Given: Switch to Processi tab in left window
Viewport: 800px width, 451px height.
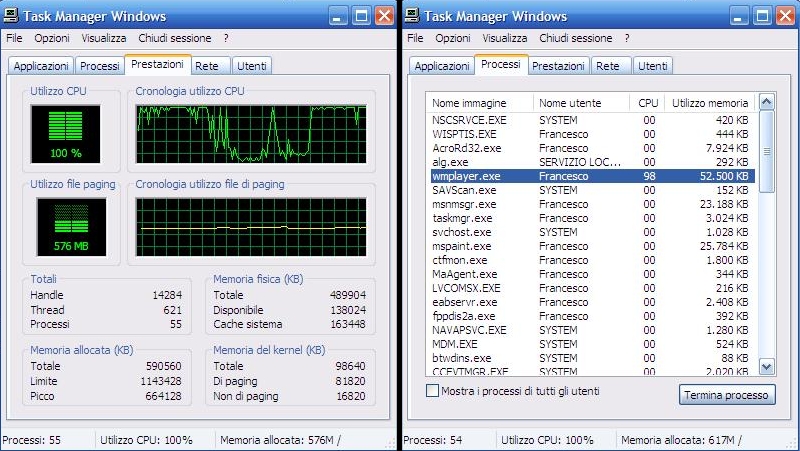Looking at the screenshot, I should 99,66.
